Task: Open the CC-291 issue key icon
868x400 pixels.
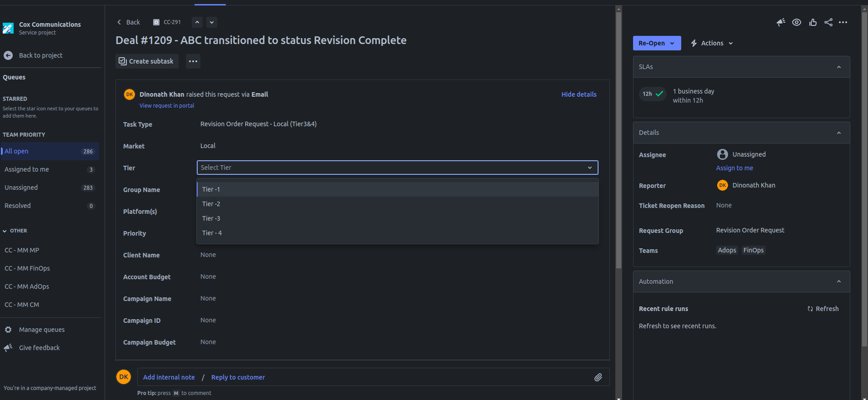Action: point(156,22)
